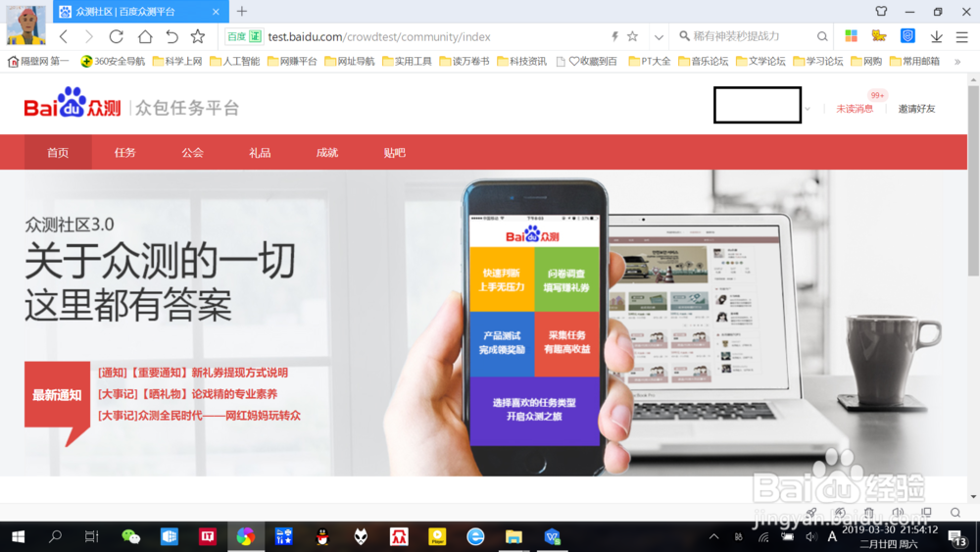Viewport: 980px width, 552px height.
Task: Open the 常用邮箱 bookmark folder
Action: click(x=915, y=61)
